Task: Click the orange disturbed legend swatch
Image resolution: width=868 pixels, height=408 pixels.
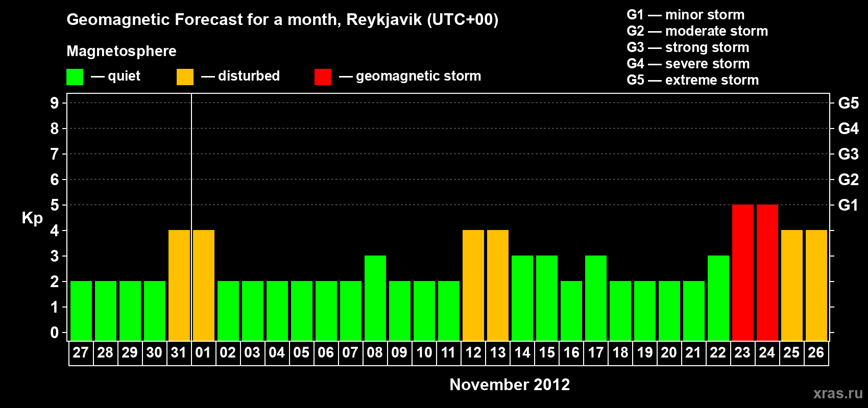Action: click(185, 77)
